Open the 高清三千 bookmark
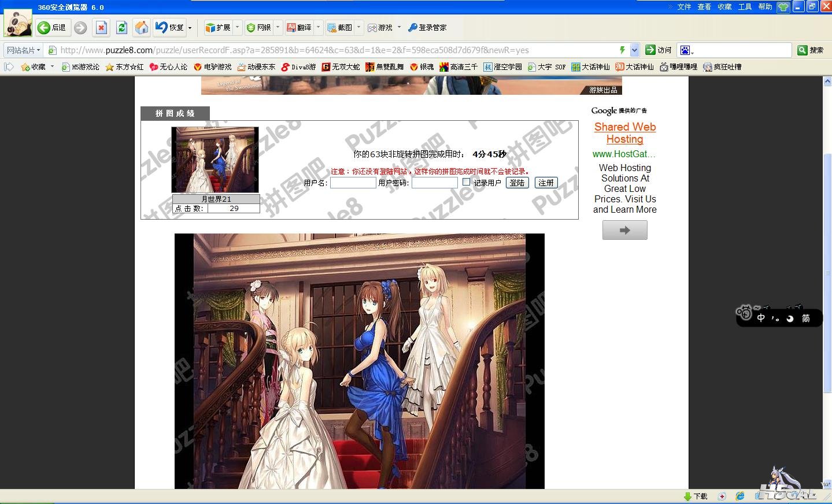Viewport: 832px width, 504px height. tap(458, 67)
